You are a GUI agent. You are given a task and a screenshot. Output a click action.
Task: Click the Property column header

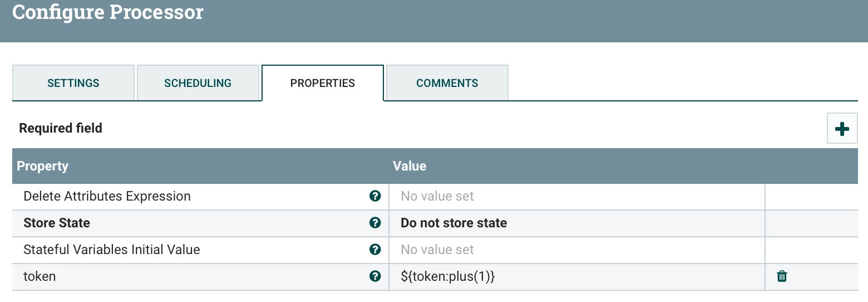43,166
